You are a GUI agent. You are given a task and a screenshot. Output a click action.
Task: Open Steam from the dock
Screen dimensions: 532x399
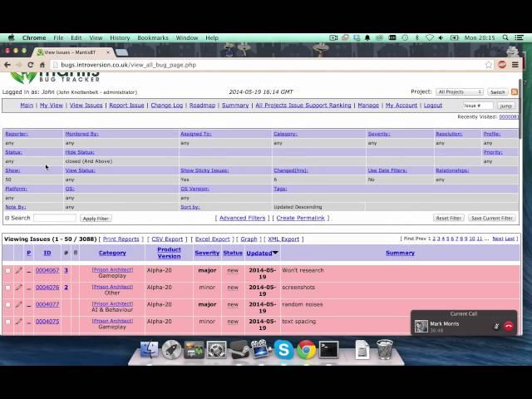[x=239, y=349]
